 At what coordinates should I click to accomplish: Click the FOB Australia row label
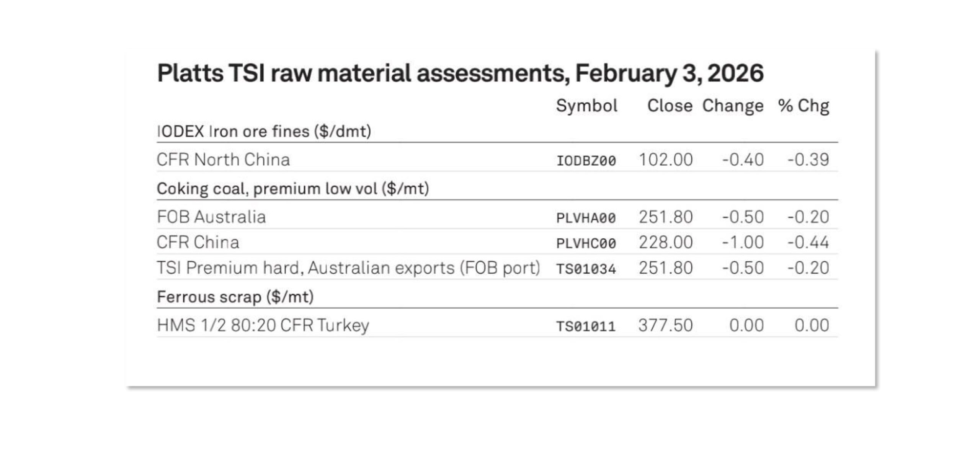point(211,217)
